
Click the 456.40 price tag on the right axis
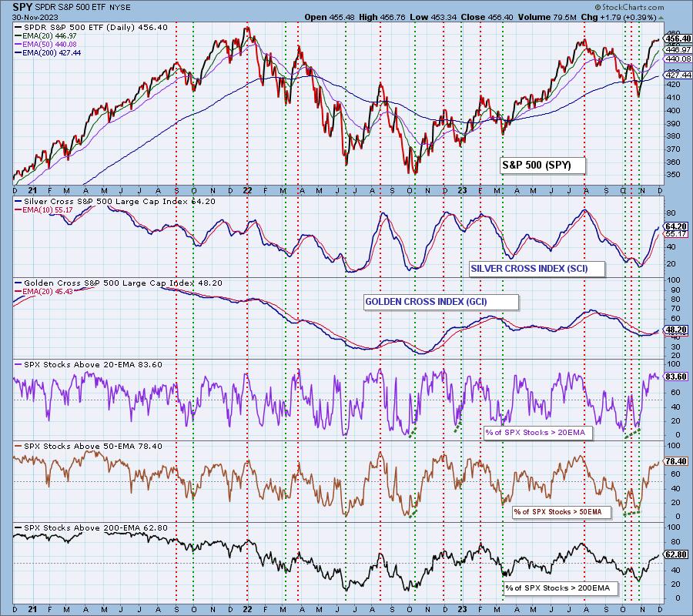pyautogui.click(x=678, y=38)
